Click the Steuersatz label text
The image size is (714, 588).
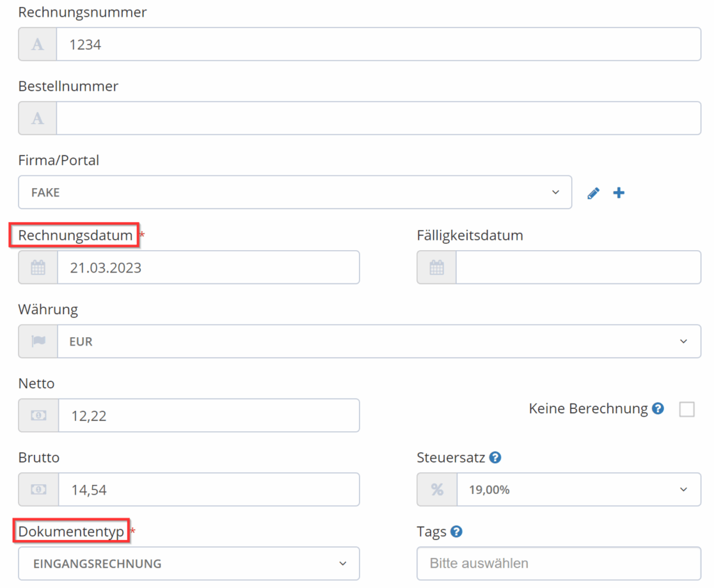(451, 458)
